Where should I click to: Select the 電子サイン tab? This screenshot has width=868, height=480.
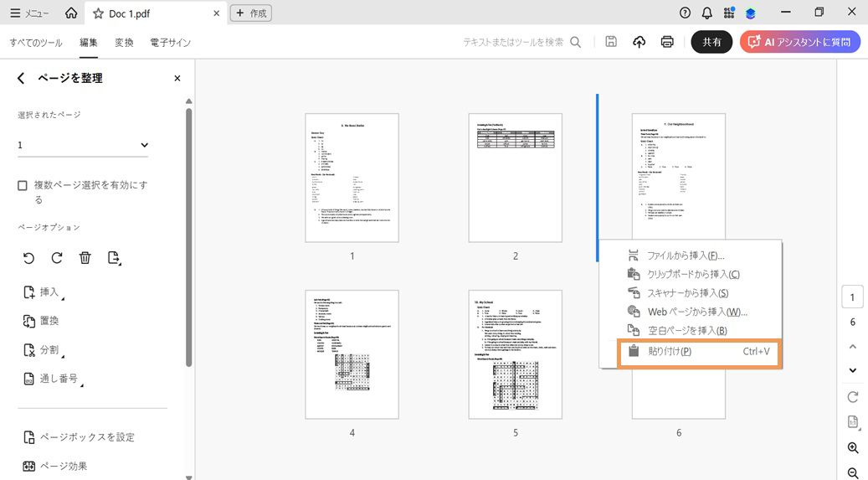click(171, 42)
